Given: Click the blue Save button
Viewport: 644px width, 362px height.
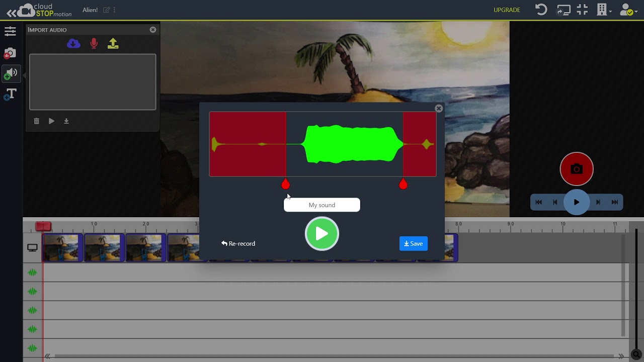Looking at the screenshot, I should [x=414, y=243].
